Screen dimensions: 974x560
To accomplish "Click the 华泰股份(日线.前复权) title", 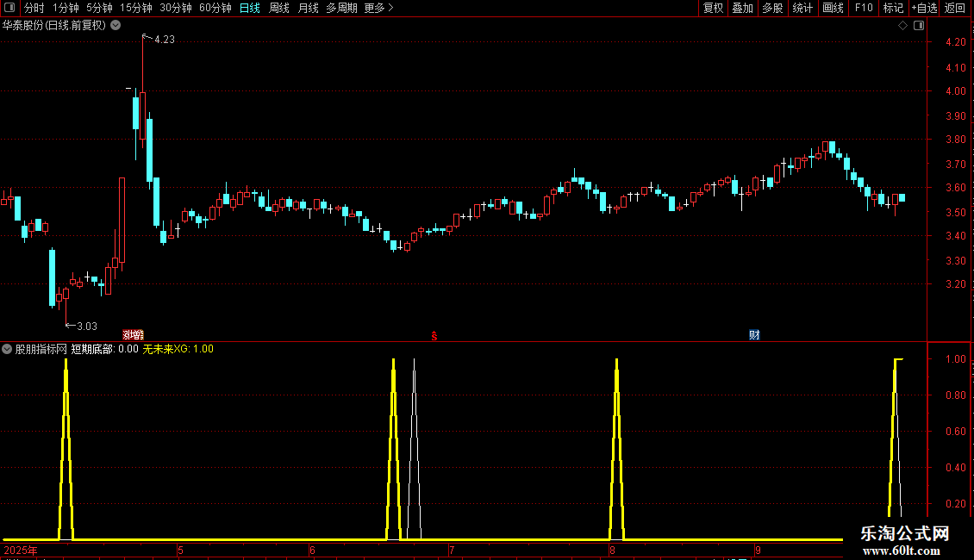I will (x=54, y=26).
